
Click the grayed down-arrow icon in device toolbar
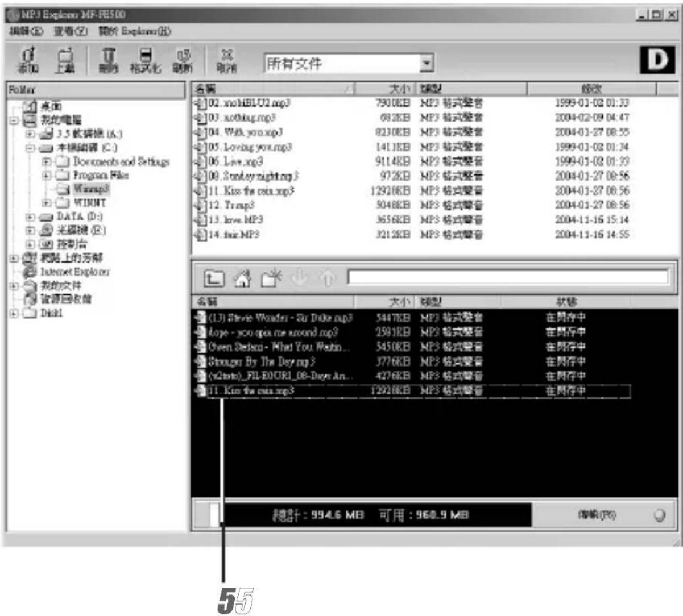[x=299, y=278]
